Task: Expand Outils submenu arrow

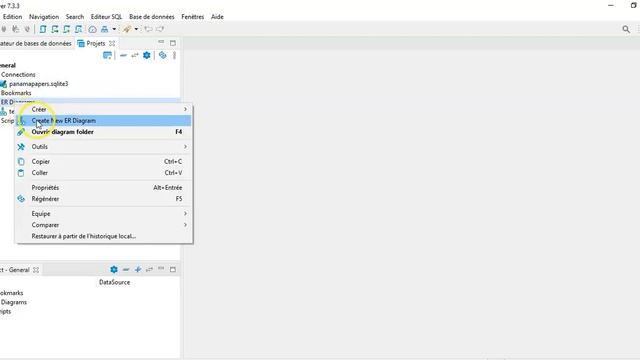Action: 185,147
